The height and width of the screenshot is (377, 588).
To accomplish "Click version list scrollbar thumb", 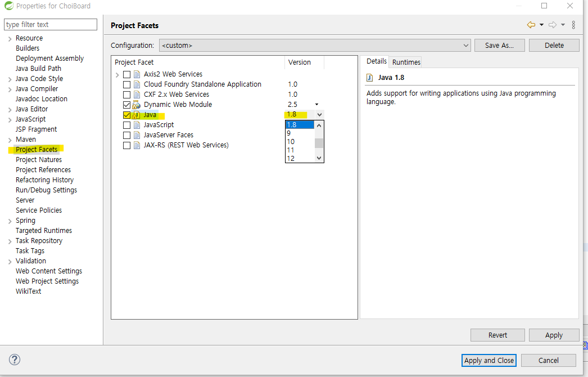I will [319, 143].
